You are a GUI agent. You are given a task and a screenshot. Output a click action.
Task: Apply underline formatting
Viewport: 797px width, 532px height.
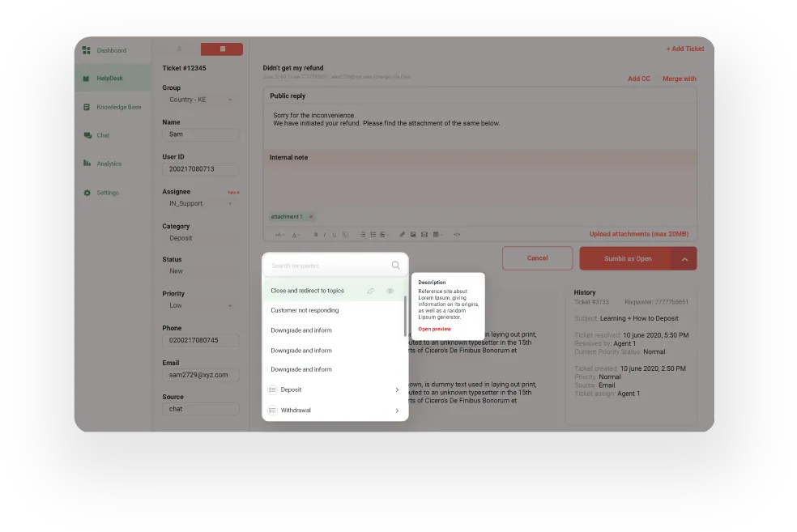coord(334,234)
